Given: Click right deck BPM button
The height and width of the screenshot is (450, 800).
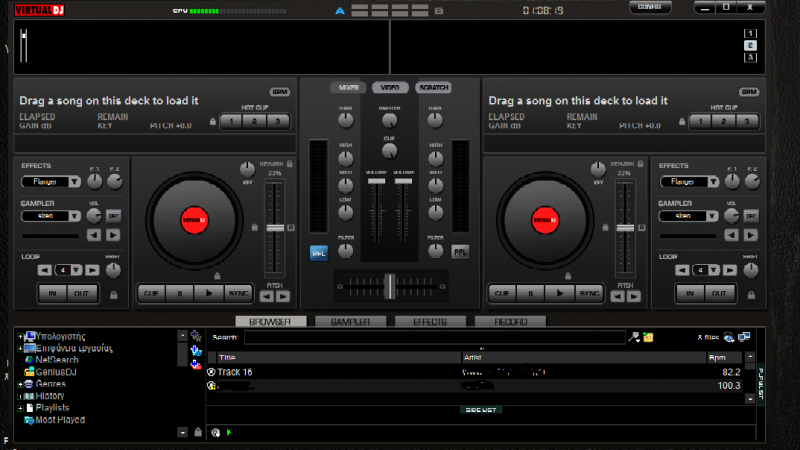Looking at the screenshot, I should (x=749, y=92).
